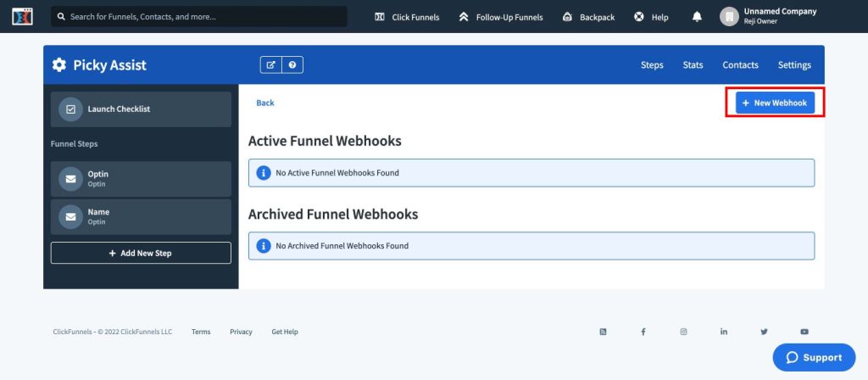Click the Unnamed Company account avatar

tap(729, 17)
